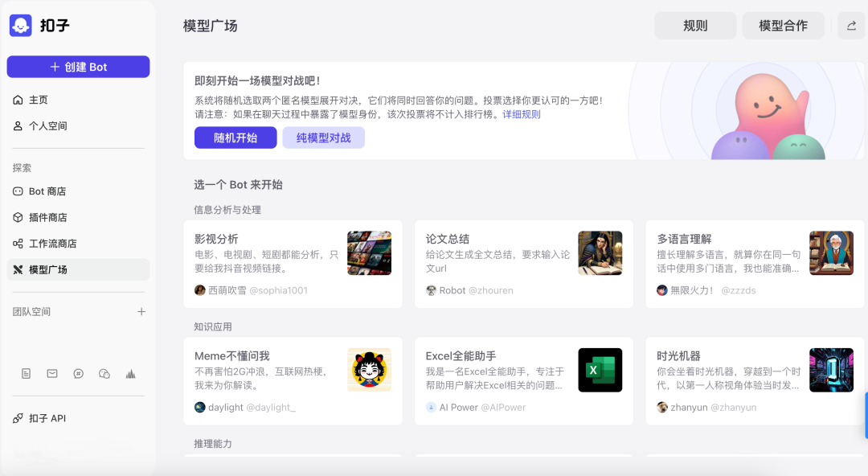Open the analytics mountain icon in sidebar footer
The image size is (868, 476).
tap(130, 373)
